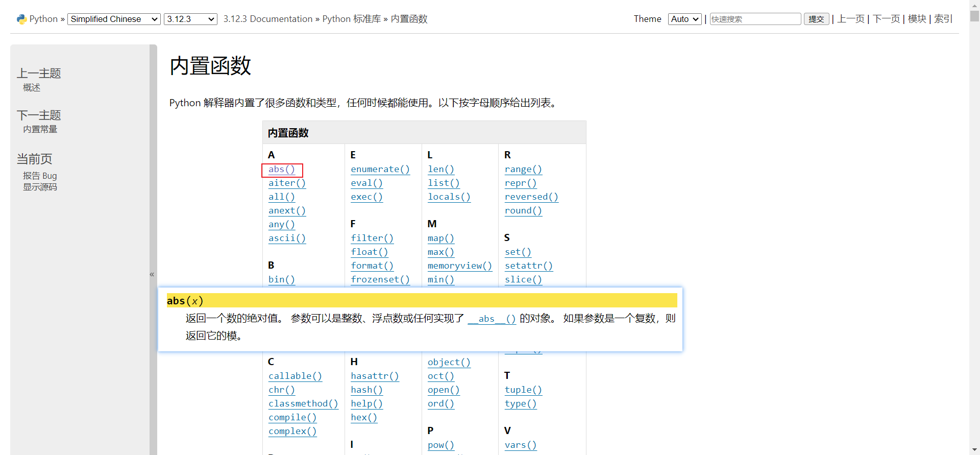Viewport: 980px width, 455px height.
Task: Open 内置函数 breadcrumb link
Action: point(409,19)
